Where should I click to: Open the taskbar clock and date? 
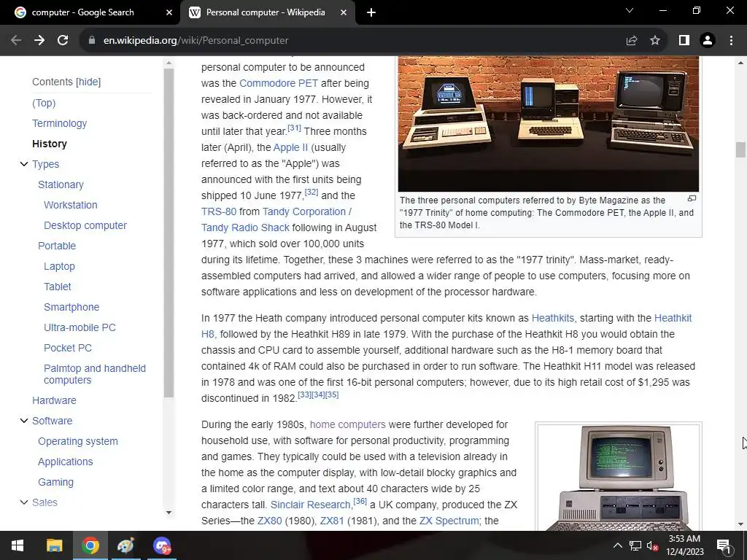coord(684,545)
